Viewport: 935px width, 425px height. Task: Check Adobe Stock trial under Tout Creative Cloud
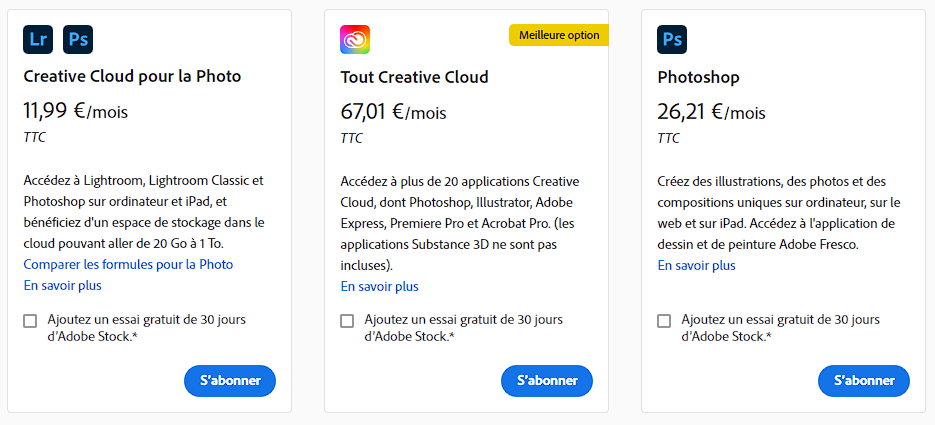click(x=347, y=321)
